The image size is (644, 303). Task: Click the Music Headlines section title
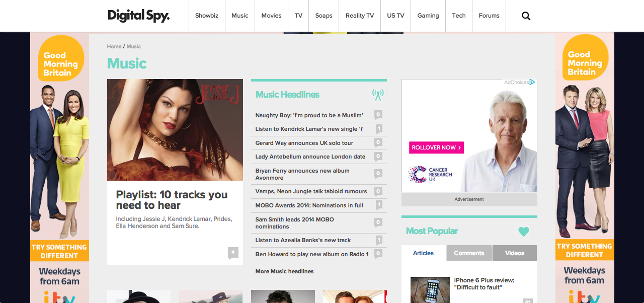(x=287, y=95)
